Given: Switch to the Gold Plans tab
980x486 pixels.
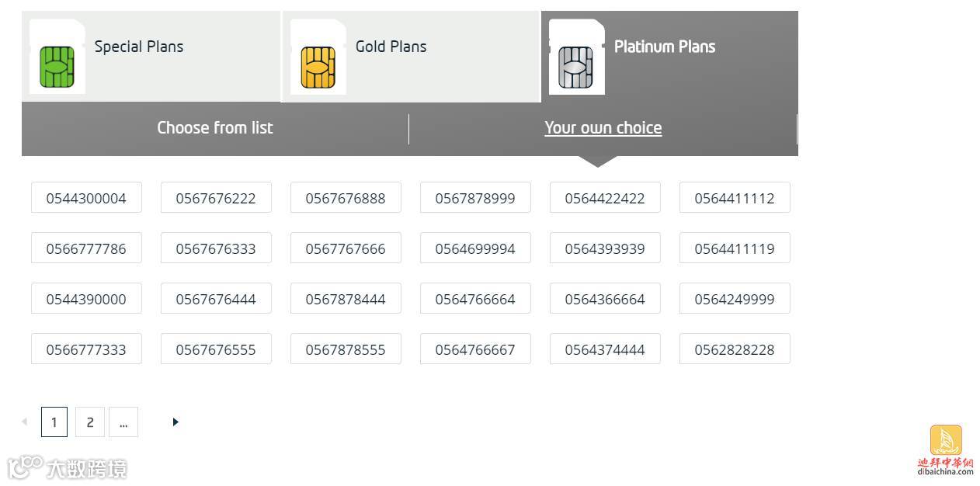Looking at the screenshot, I should (x=391, y=47).
